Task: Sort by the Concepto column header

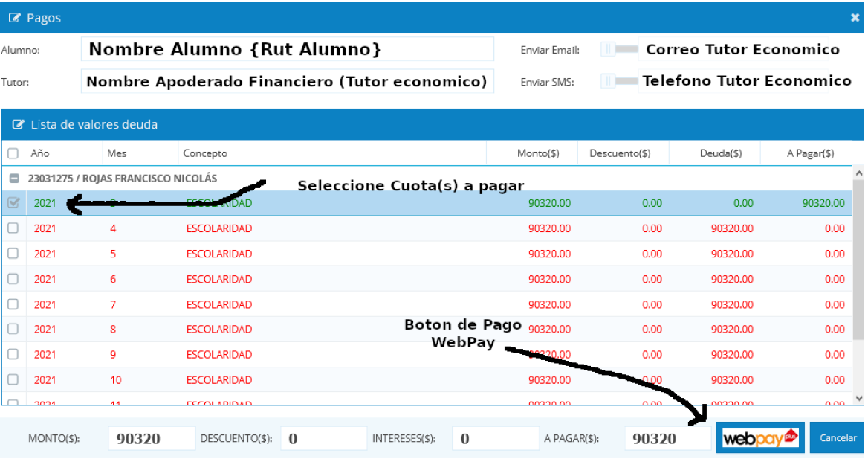Action: tap(205, 153)
